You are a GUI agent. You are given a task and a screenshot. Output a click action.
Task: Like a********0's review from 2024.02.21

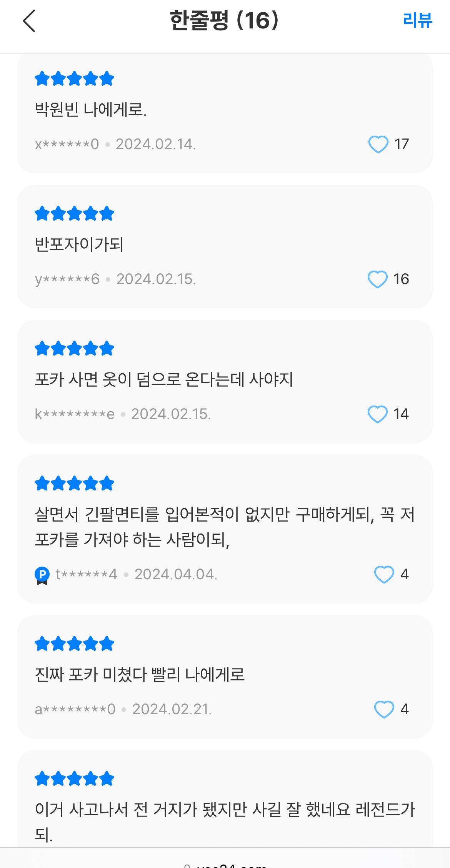click(x=384, y=709)
